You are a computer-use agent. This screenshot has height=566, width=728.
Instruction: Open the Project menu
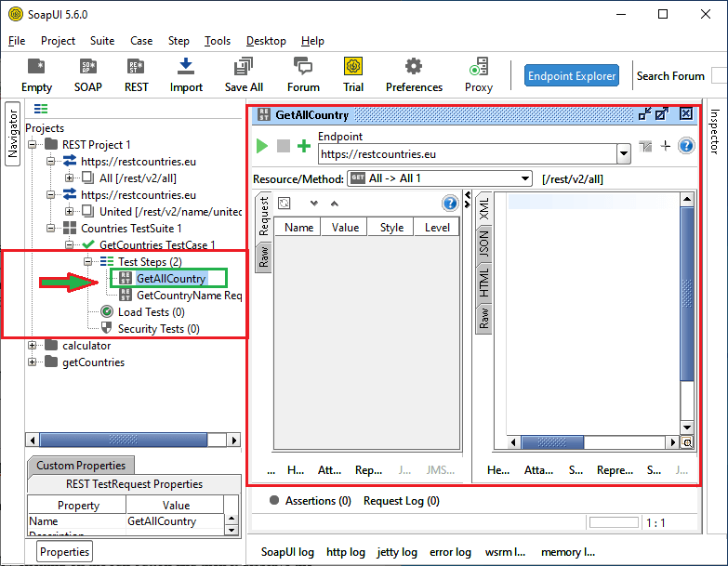(58, 41)
